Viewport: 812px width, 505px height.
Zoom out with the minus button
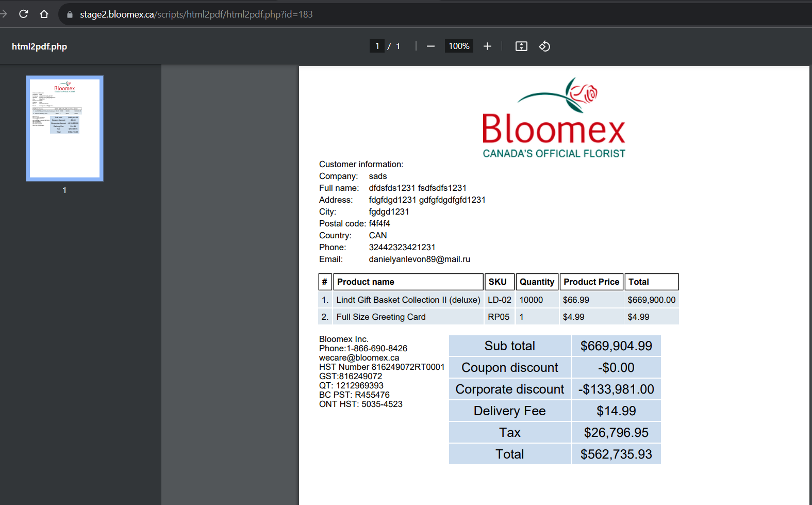430,46
